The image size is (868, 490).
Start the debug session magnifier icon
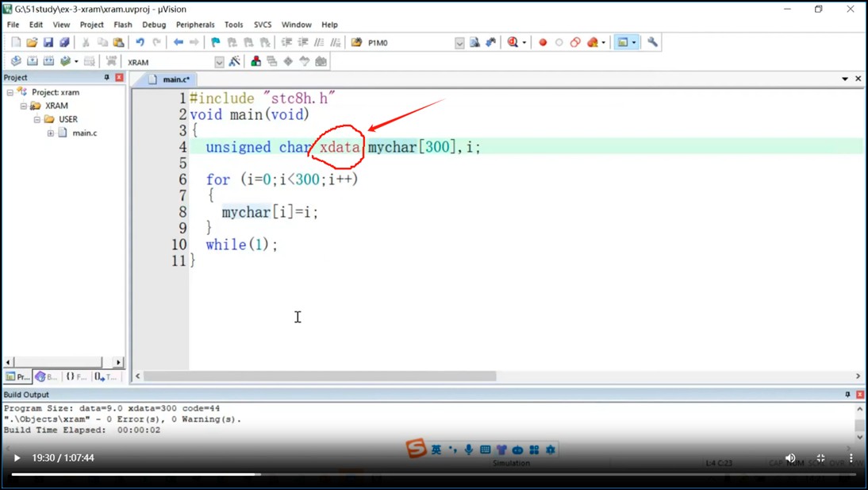(513, 42)
